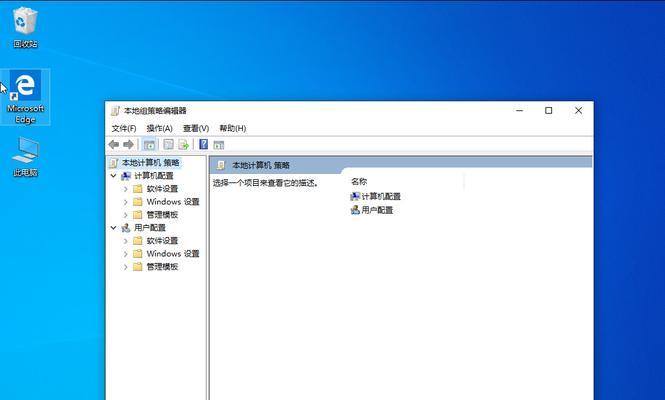
Task: Select the 本地计算机 策略 root tree node
Action: tap(144, 163)
